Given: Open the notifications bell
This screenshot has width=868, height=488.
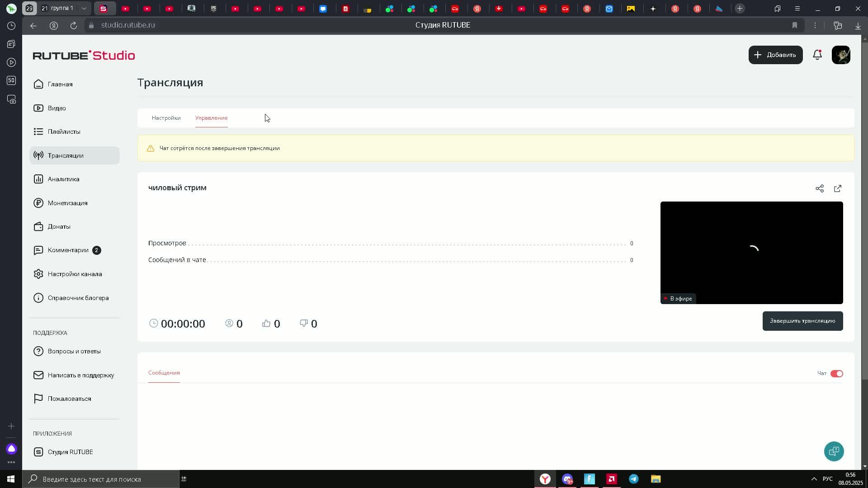Looking at the screenshot, I should pos(817,55).
